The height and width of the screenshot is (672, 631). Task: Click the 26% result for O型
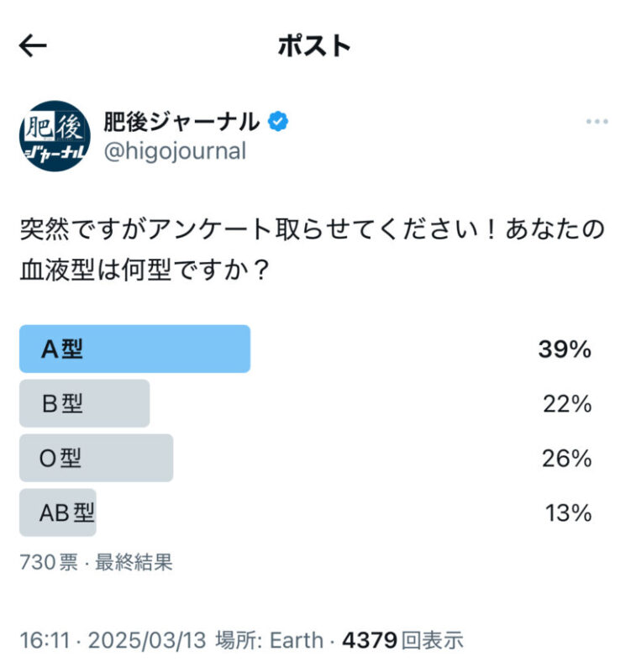coord(567,459)
